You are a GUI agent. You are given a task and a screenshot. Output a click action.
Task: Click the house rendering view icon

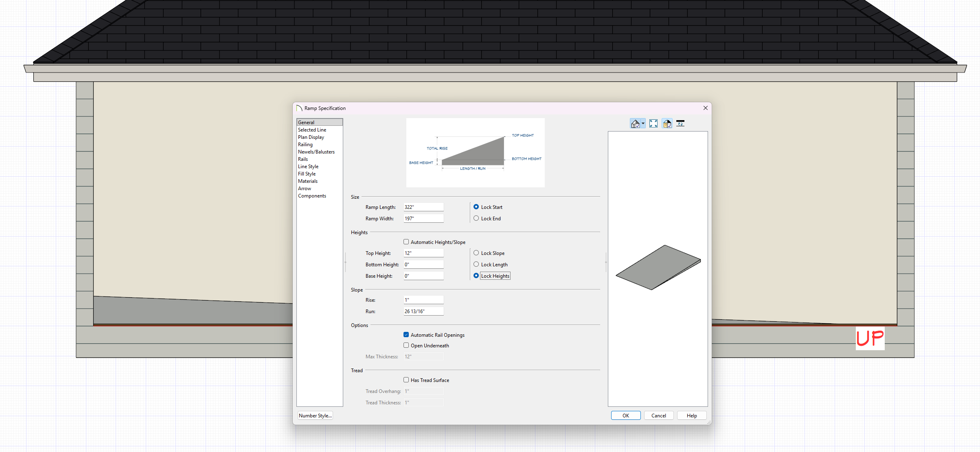point(635,124)
